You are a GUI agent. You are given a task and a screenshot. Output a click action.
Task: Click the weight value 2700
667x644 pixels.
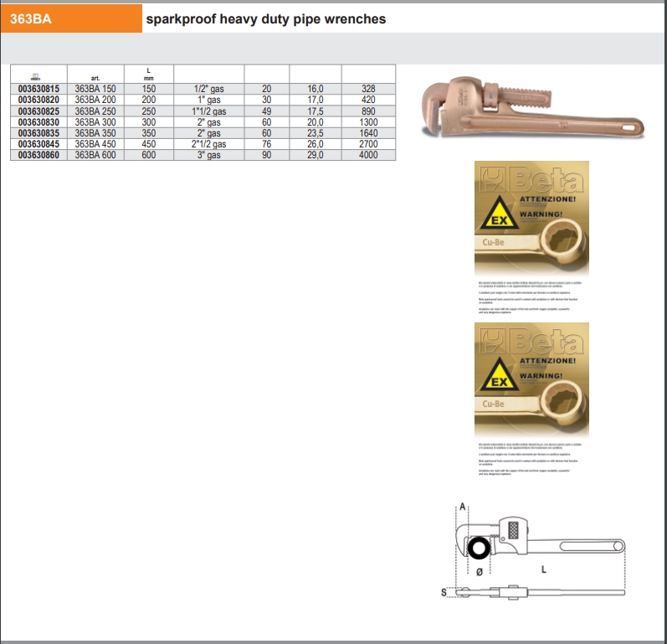(x=368, y=144)
